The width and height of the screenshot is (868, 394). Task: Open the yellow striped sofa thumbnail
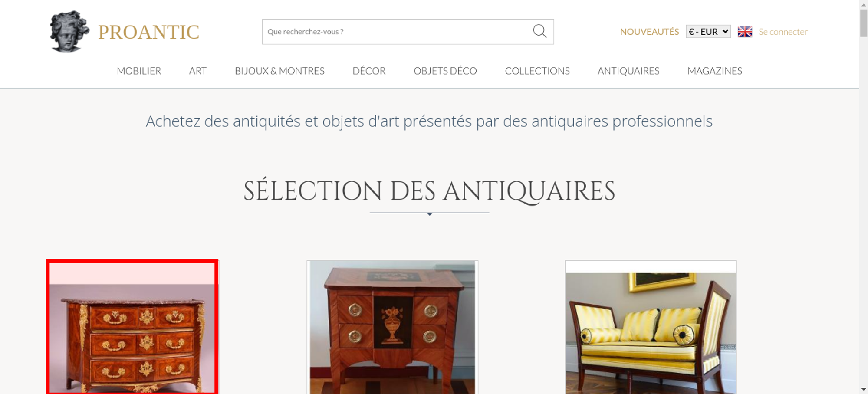[x=651, y=327]
